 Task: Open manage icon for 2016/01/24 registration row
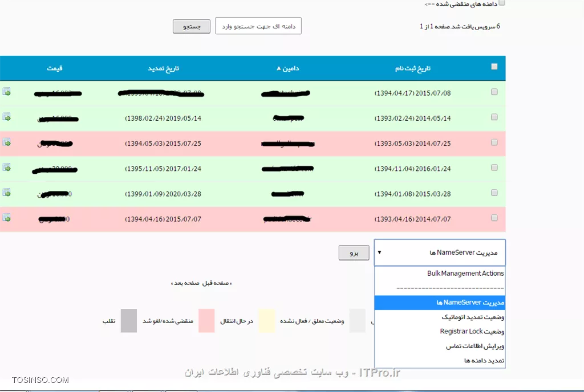(x=7, y=168)
